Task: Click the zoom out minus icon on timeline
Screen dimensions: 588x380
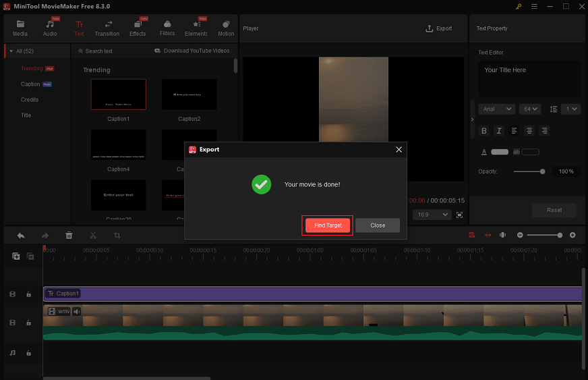Action: 520,235
